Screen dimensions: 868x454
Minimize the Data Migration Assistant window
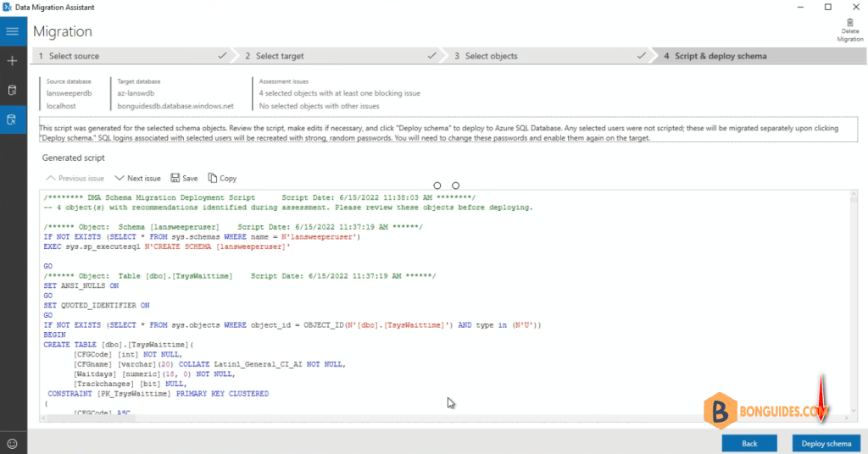[800, 7]
